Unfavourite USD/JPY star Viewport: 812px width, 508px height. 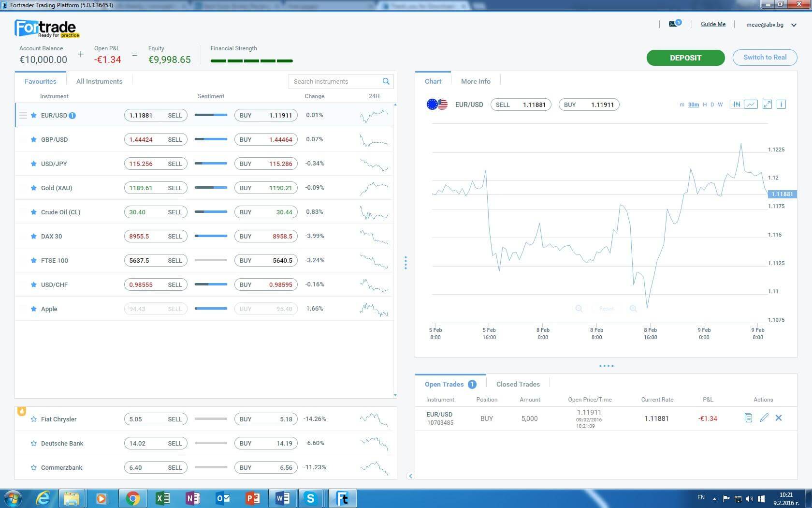pos(33,164)
